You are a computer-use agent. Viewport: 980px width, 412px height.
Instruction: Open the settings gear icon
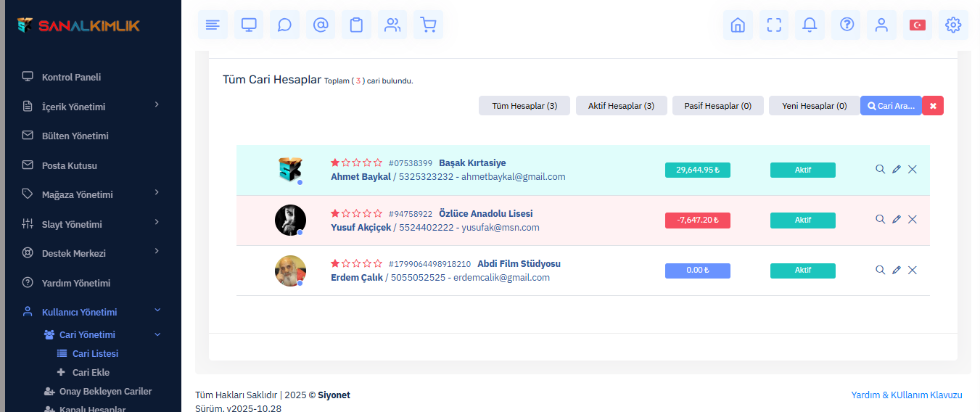pos(953,25)
